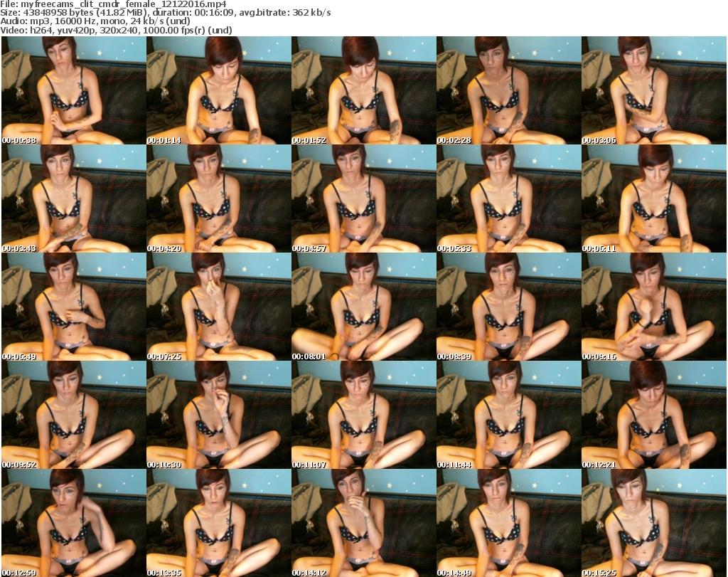Select the thumbnail stamped 00:02:28

tap(508, 90)
